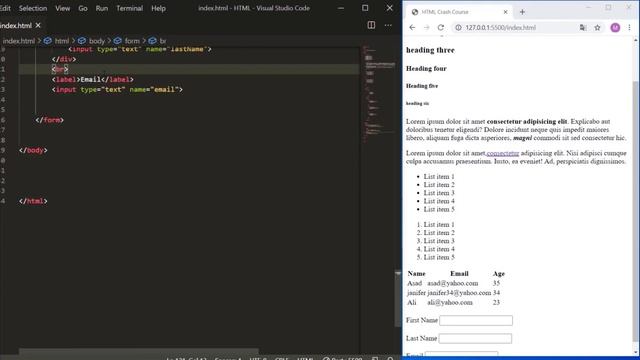Screen dimensions: 640x360
Task: Click asad@yahoo.com table cell
Action: [x=453, y=283]
